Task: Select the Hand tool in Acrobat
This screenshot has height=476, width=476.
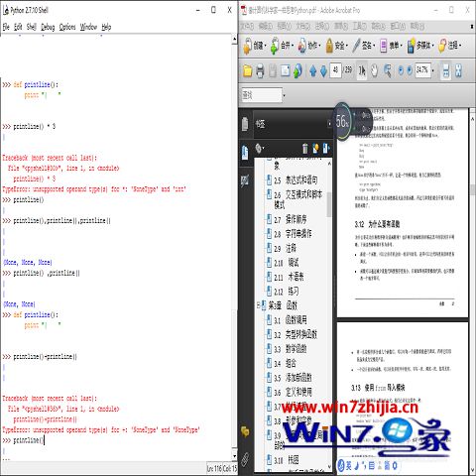Action: click(x=374, y=70)
